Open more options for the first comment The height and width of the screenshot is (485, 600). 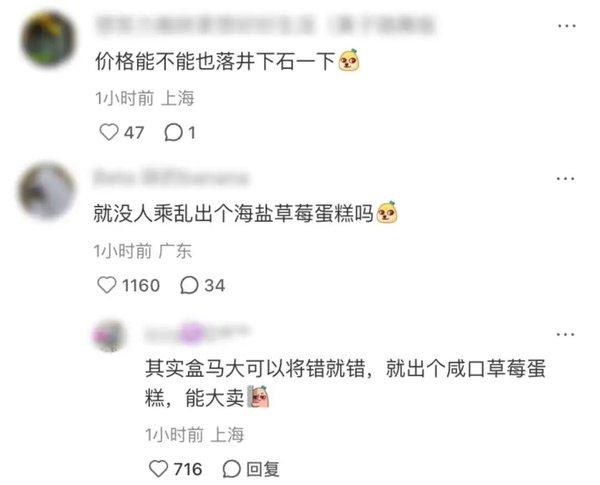[566, 26]
